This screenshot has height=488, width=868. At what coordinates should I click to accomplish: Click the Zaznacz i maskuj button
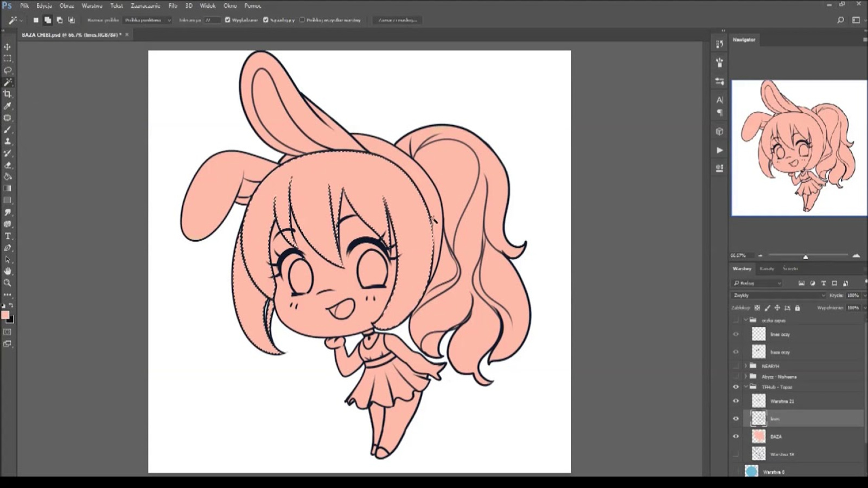pyautogui.click(x=398, y=20)
